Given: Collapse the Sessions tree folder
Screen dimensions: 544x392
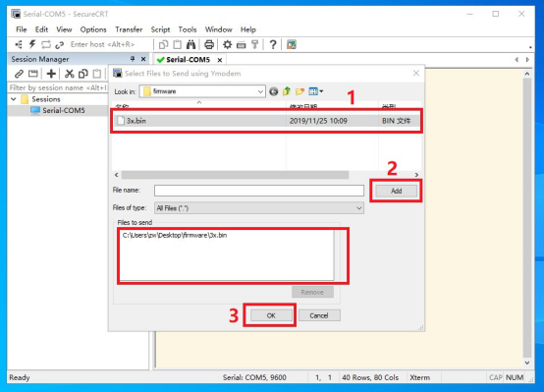Looking at the screenshot, I should 14,99.
